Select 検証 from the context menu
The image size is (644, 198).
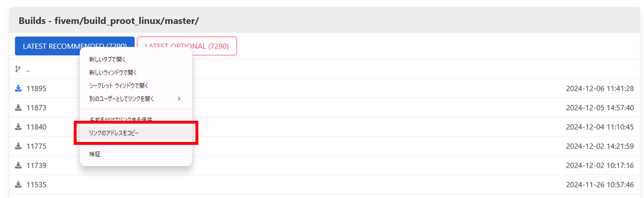click(95, 154)
